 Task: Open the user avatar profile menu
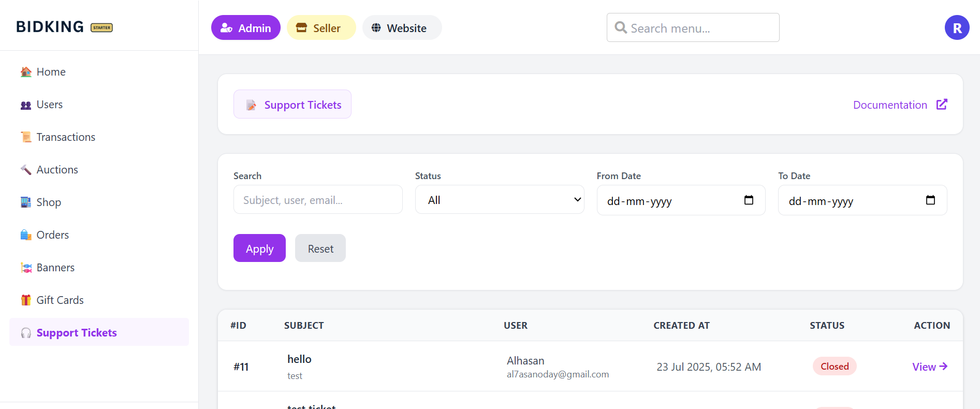(x=957, y=28)
